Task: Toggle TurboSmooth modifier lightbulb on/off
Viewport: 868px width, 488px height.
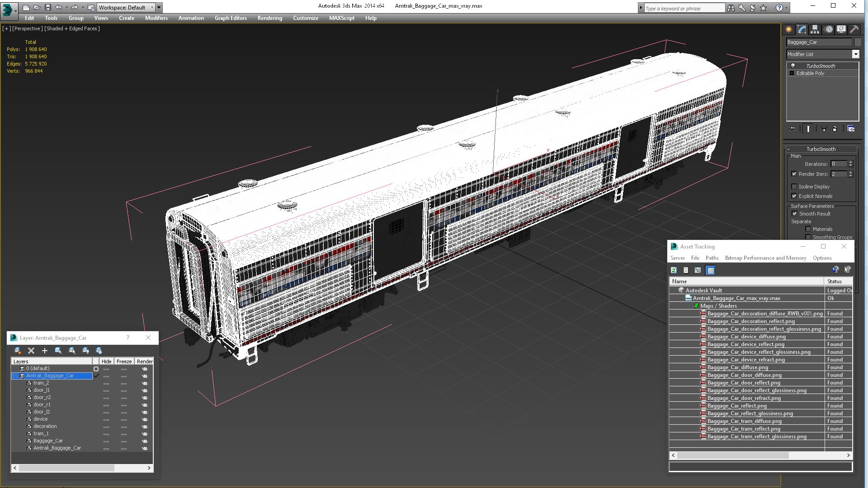Action: 793,66
